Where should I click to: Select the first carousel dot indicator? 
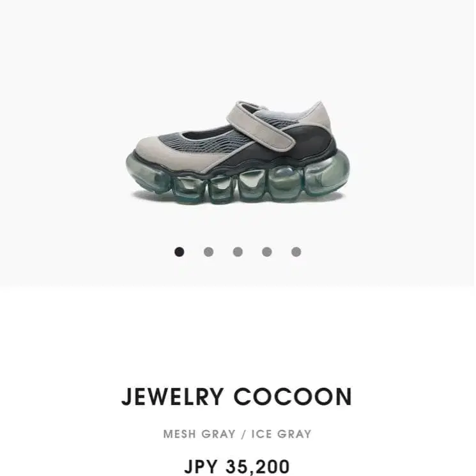coord(179,252)
